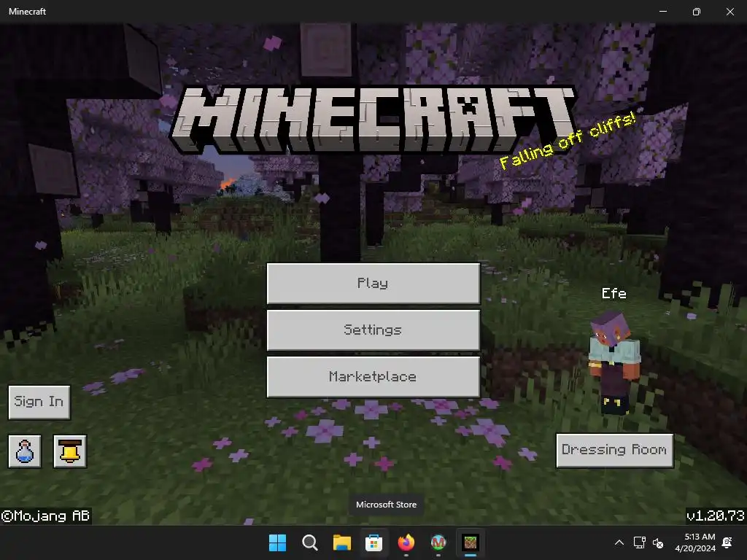Open the Settings menu
This screenshot has height=560, width=747.
click(x=373, y=330)
